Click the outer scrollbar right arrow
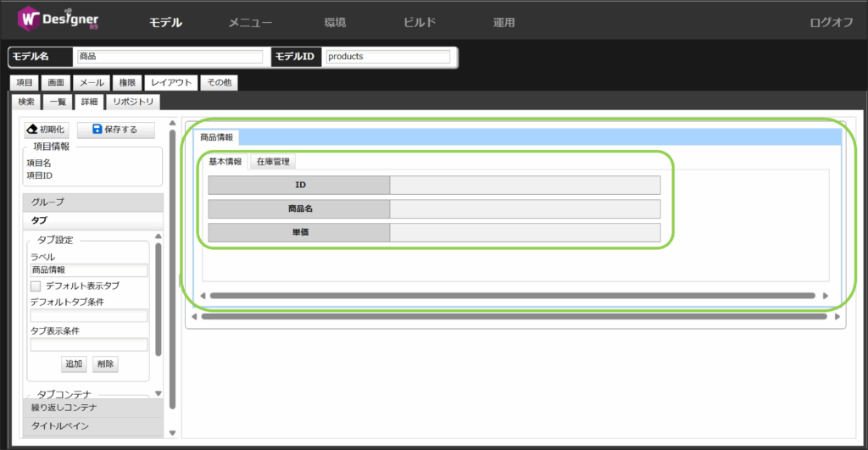Viewport: 868px width, 450px height. click(837, 317)
